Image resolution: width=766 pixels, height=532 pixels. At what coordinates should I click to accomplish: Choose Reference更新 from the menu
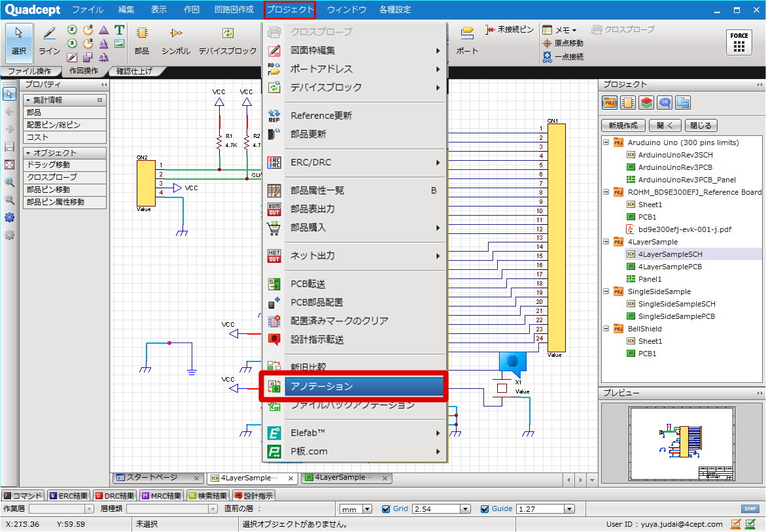click(x=354, y=116)
